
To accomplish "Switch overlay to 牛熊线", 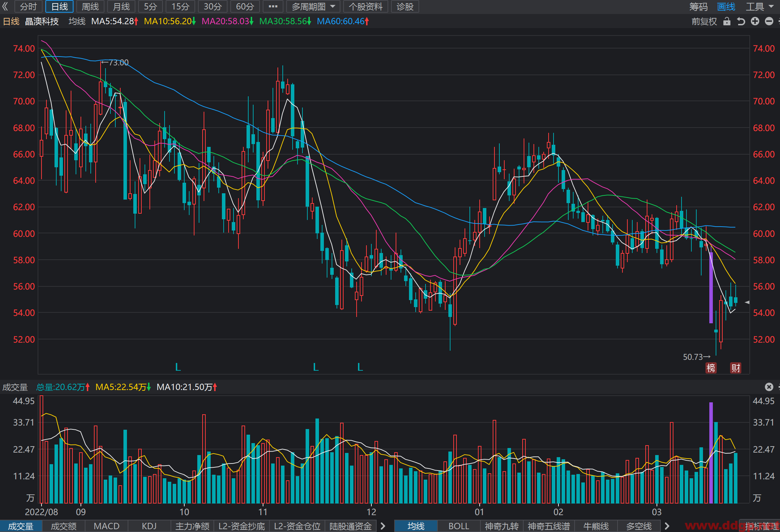I will 596,526.
